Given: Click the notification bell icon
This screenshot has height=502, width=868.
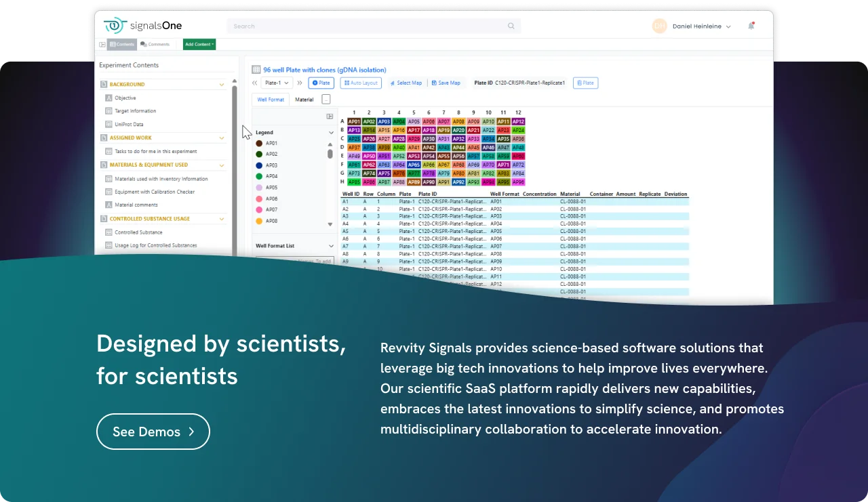Looking at the screenshot, I should pyautogui.click(x=751, y=26).
